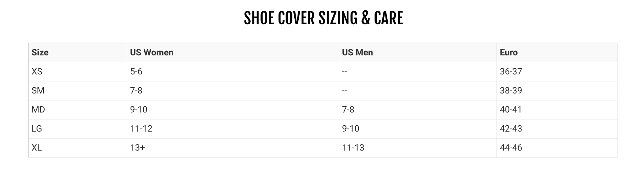
Task: Select the 11-13 US Men cell
Action: tap(353, 148)
